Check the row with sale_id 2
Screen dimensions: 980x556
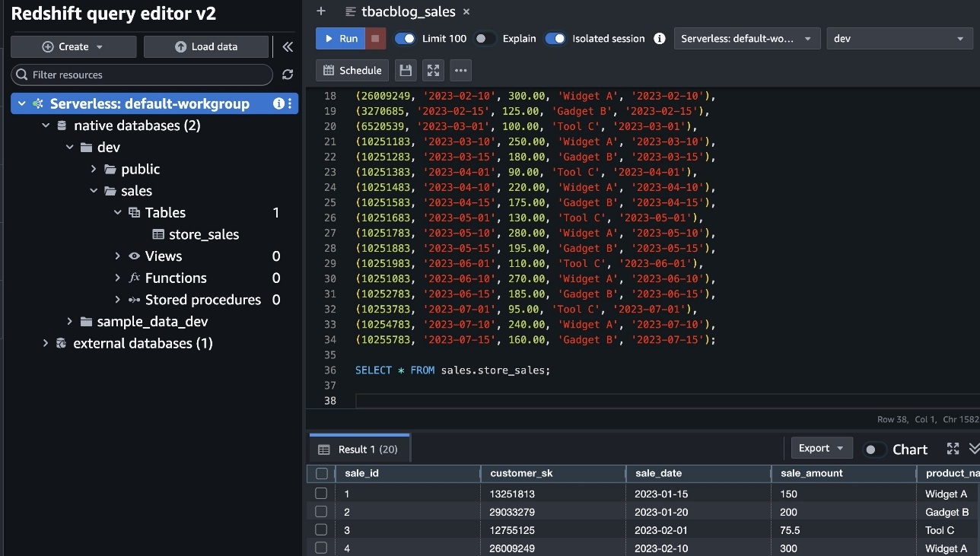point(321,512)
